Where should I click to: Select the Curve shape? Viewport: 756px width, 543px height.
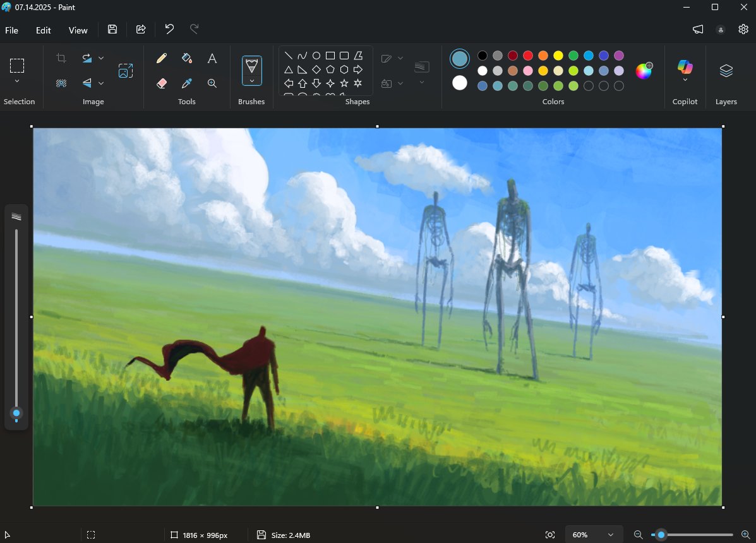(303, 56)
